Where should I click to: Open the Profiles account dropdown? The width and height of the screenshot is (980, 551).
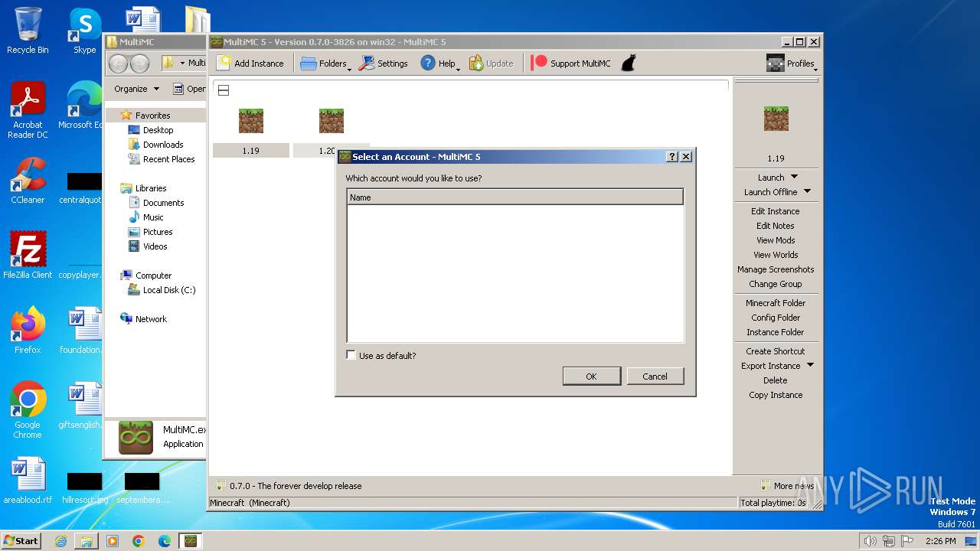[x=791, y=64]
